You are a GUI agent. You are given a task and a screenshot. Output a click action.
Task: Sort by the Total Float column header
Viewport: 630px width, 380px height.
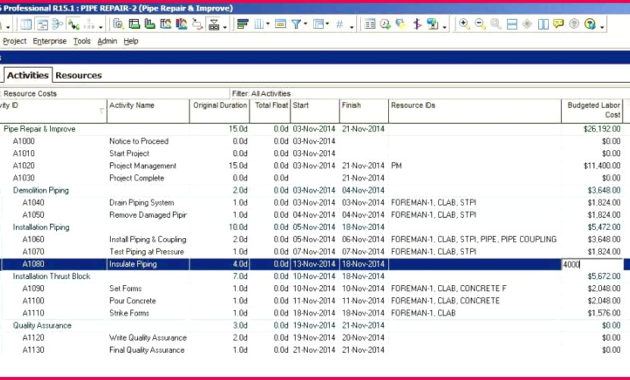click(x=270, y=110)
